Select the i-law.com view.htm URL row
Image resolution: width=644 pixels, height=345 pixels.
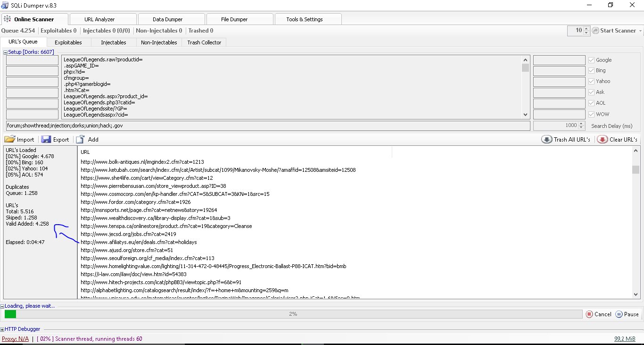point(133,274)
